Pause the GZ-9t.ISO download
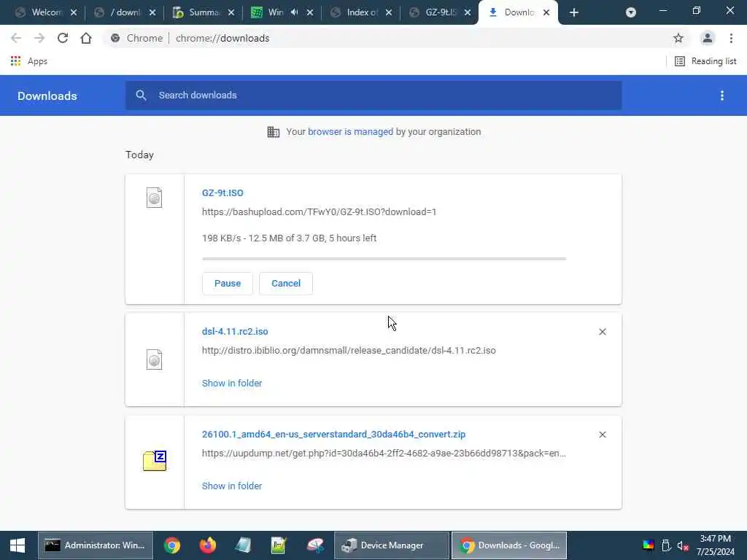This screenshot has height=560, width=747. tap(228, 284)
